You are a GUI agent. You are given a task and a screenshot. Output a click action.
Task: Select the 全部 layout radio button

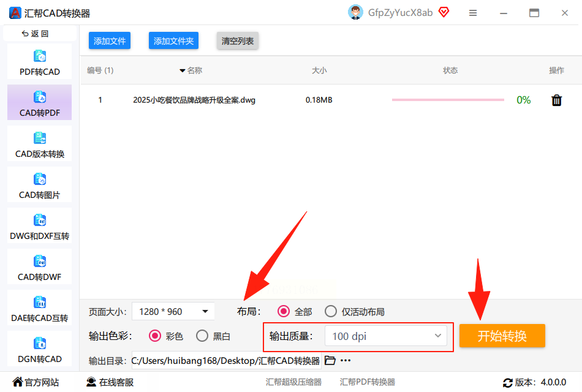tap(284, 311)
